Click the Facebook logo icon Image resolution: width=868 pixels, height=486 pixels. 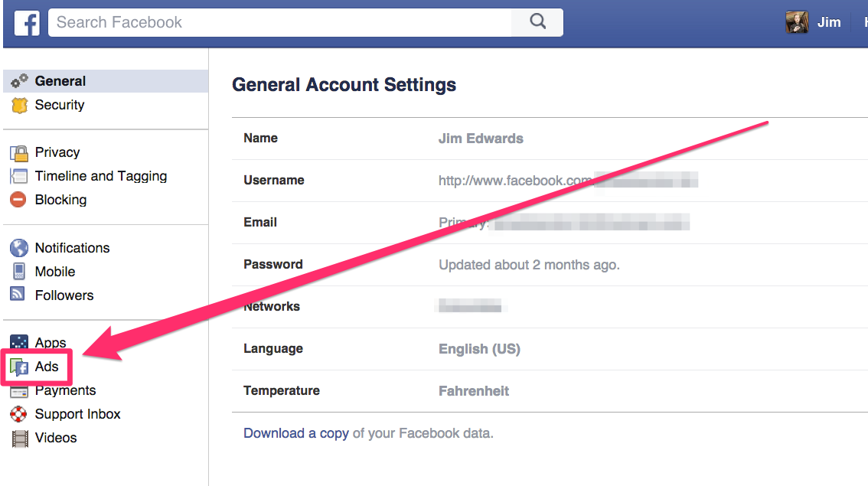(27, 23)
